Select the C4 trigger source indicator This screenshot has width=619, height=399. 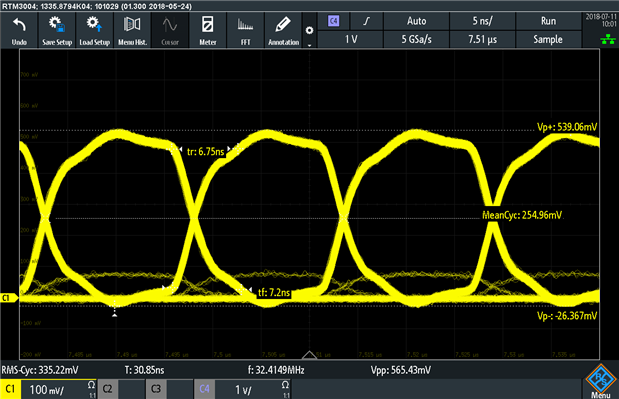pos(334,21)
